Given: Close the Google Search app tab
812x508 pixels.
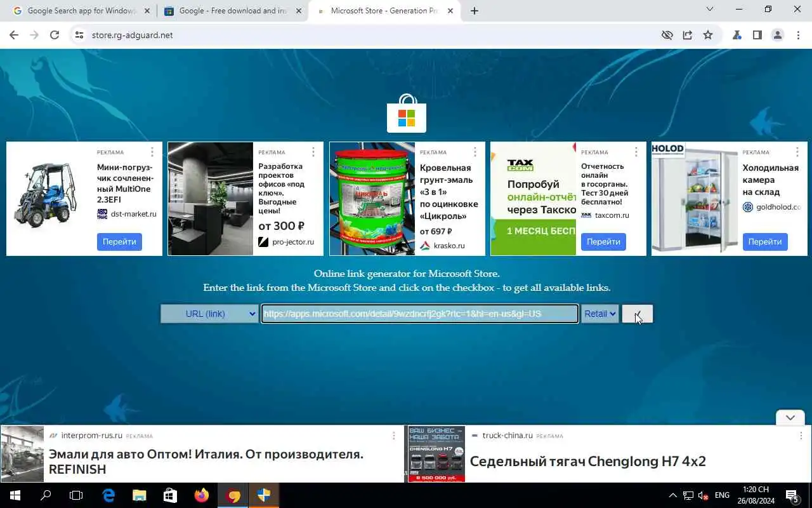Looking at the screenshot, I should click(x=147, y=11).
